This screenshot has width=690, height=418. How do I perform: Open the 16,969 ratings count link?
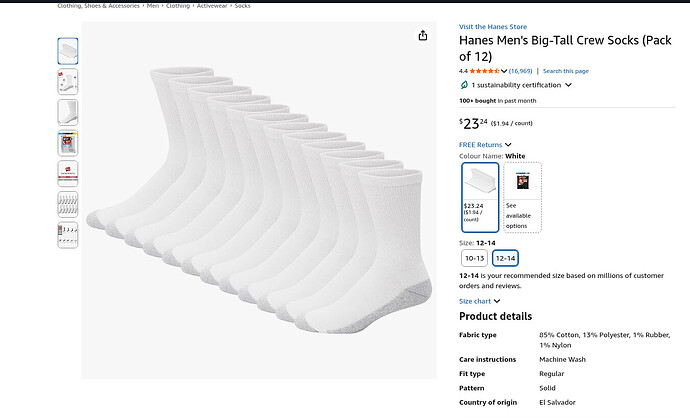520,71
